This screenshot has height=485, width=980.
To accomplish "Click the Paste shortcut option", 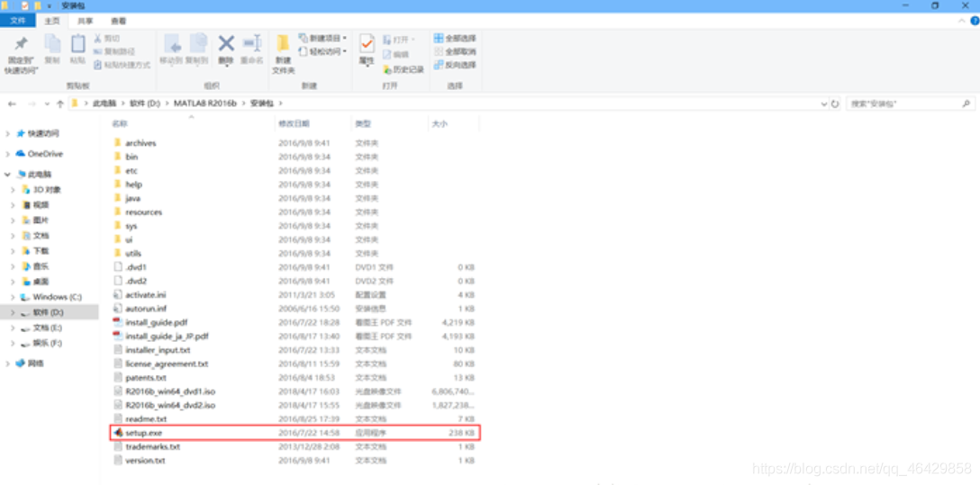I will click(122, 64).
